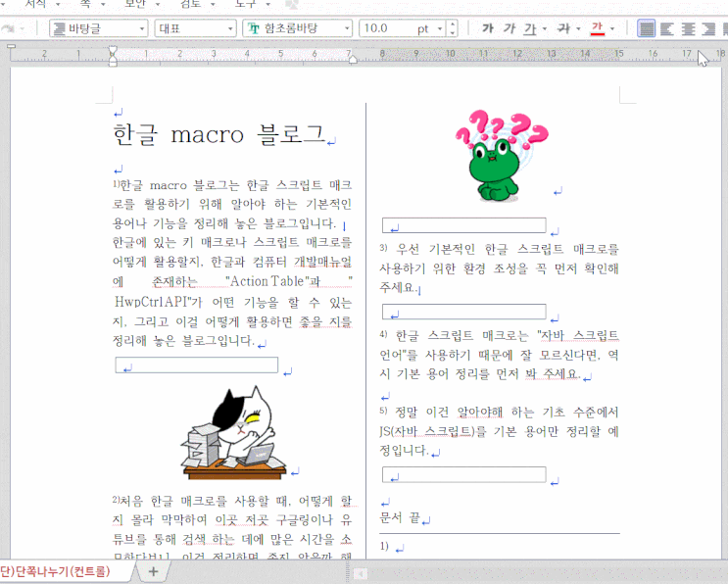Open the 서식 menu

pyautogui.click(x=35, y=4)
